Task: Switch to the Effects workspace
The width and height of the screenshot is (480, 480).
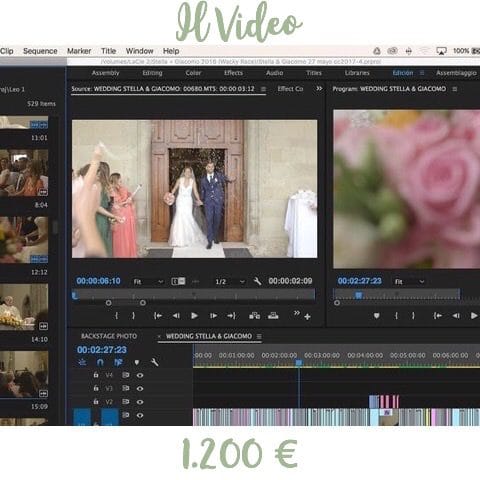Action: [x=233, y=73]
